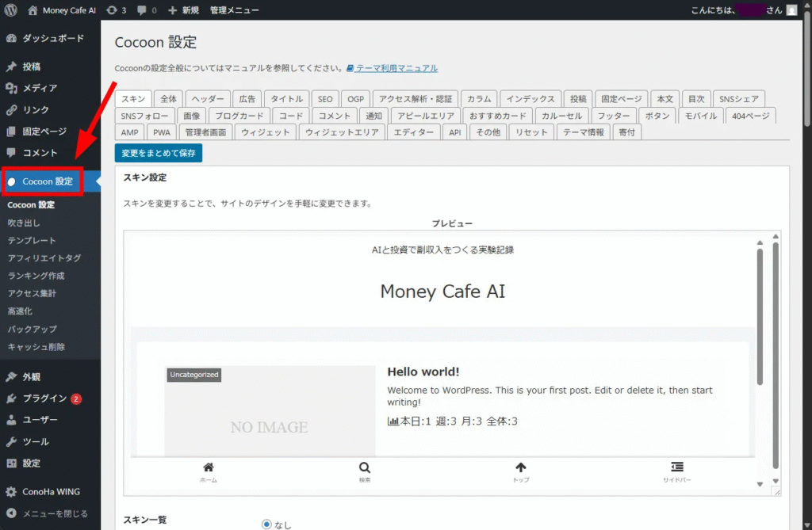Switch to the SNSシェア tab
The height and width of the screenshot is (530, 812).
click(738, 99)
